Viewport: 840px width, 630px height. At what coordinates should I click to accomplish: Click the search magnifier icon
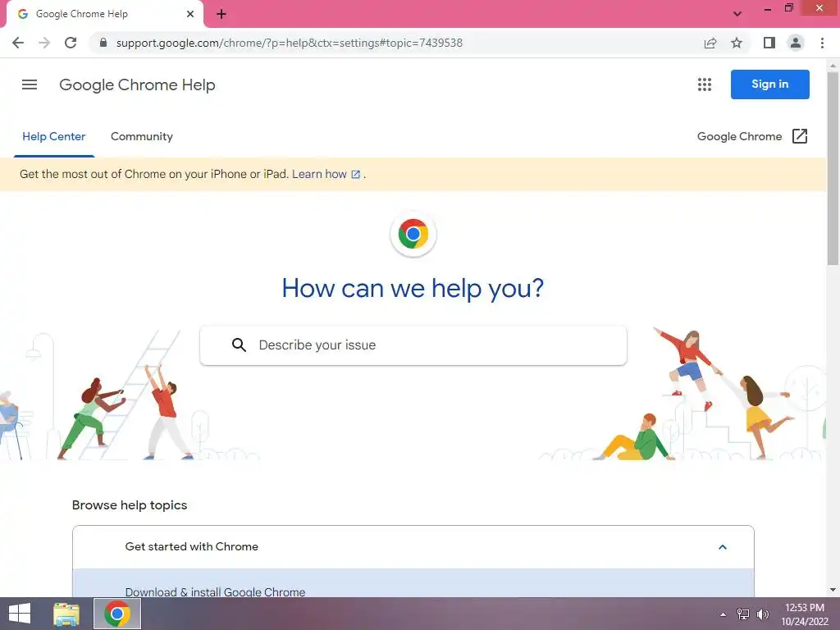(x=239, y=345)
